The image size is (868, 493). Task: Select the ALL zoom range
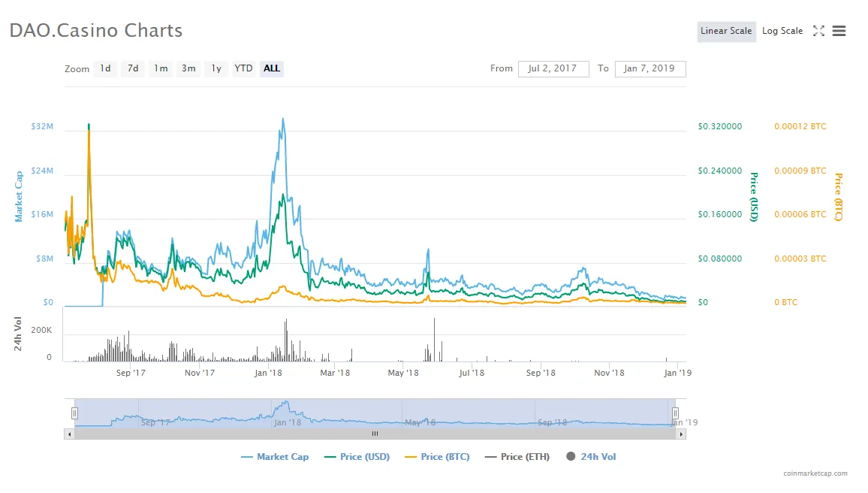pos(271,68)
